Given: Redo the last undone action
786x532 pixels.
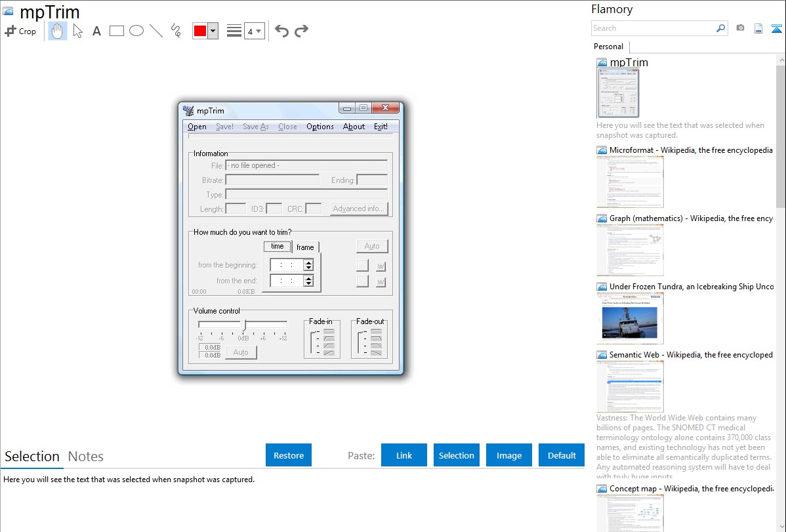Looking at the screenshot, I should click(302, 31).
